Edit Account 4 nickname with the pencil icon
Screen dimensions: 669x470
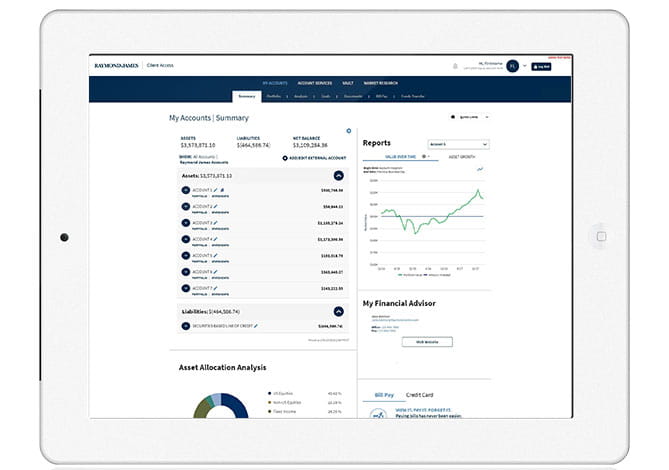pos(215,239)
